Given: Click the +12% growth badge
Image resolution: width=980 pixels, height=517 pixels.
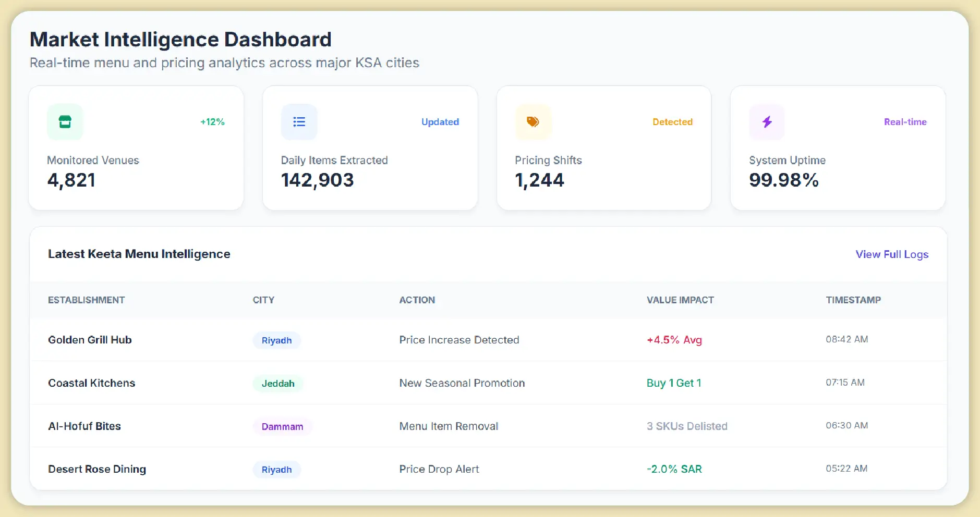Looking at the screenshot, I should [212, 122].
